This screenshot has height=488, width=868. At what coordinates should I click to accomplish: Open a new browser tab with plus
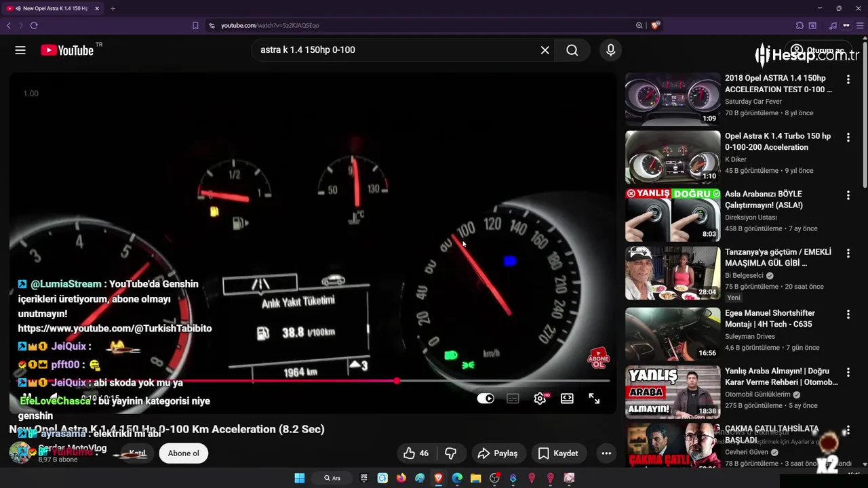113,8
